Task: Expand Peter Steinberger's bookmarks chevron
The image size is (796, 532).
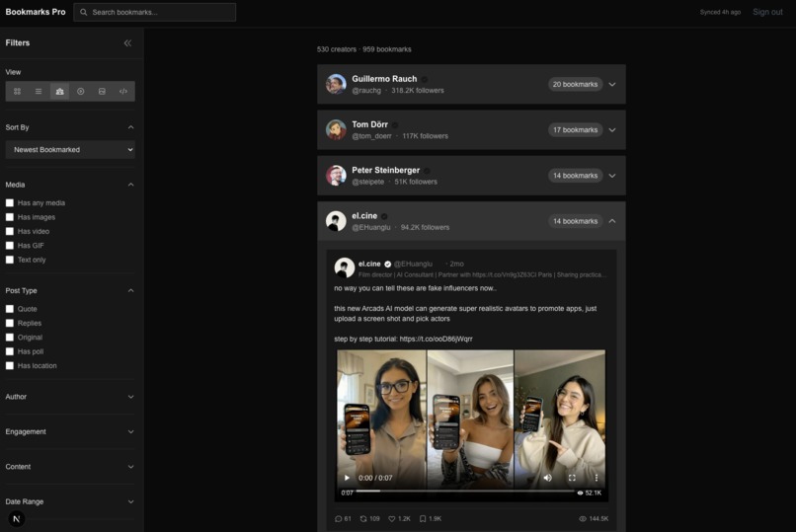Action: [612, 176]
